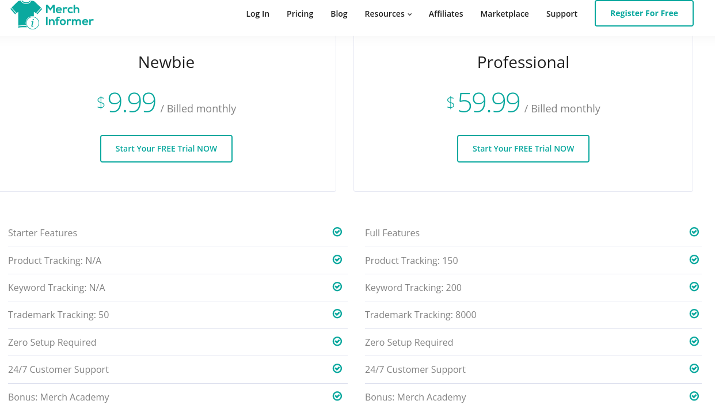Click the Merch Informer brand name text

coord(69,15)
